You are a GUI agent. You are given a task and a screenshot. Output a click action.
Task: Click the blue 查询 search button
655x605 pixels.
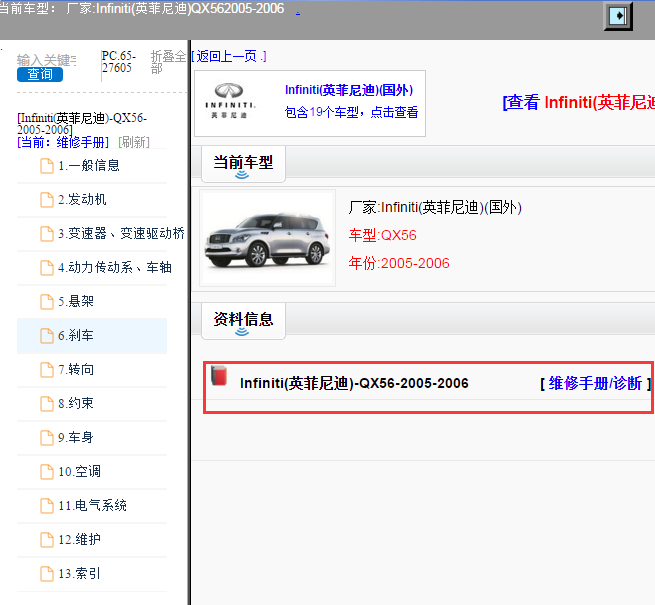point(40,74)
